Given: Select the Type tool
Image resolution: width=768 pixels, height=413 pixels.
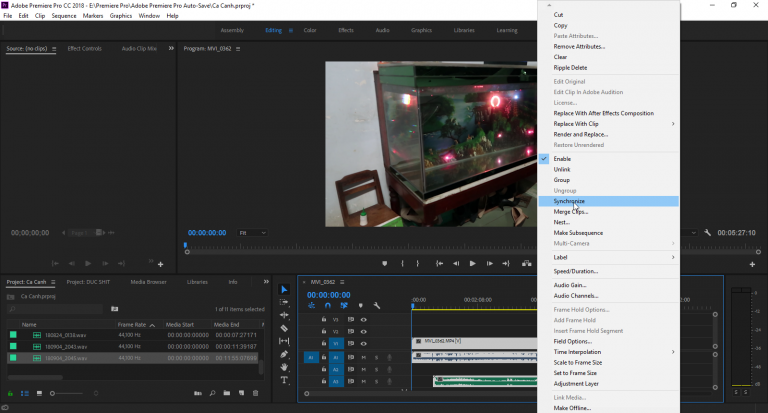Looking at the screenshot, I should pos(284,380).
